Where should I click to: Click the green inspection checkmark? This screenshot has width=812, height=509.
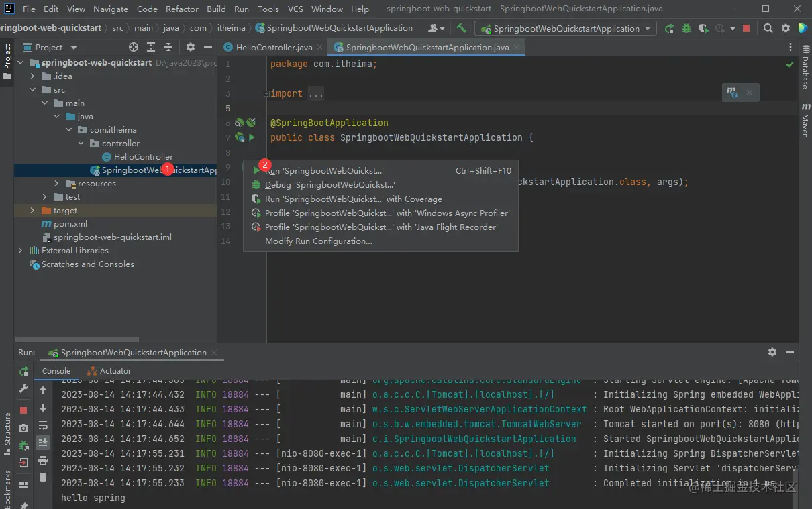pos(790,65)
